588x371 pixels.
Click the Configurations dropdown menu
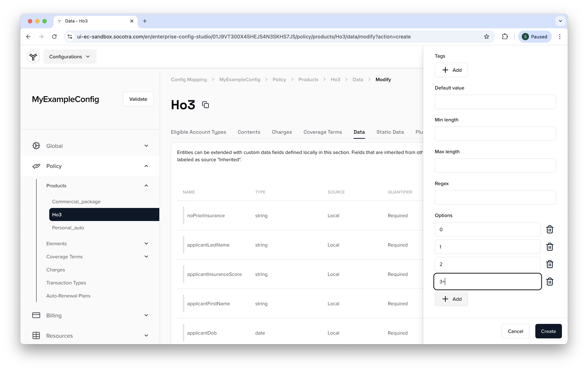[x=70, y=56]
